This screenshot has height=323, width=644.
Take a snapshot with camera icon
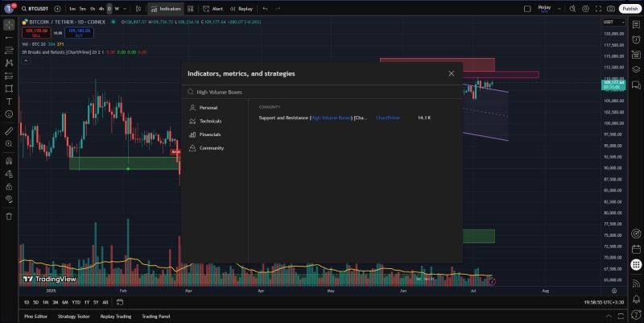(611, 9)
